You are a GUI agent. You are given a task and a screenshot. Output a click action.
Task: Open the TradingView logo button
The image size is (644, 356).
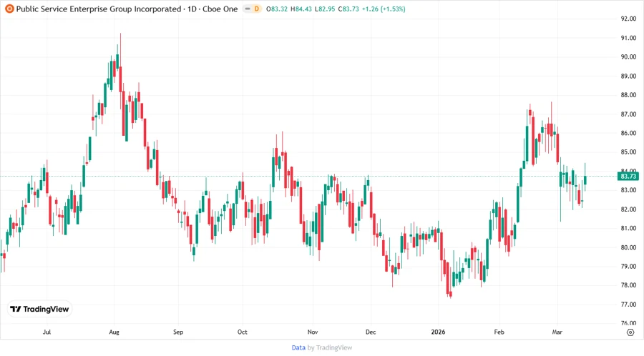click(x=40, y=309)
